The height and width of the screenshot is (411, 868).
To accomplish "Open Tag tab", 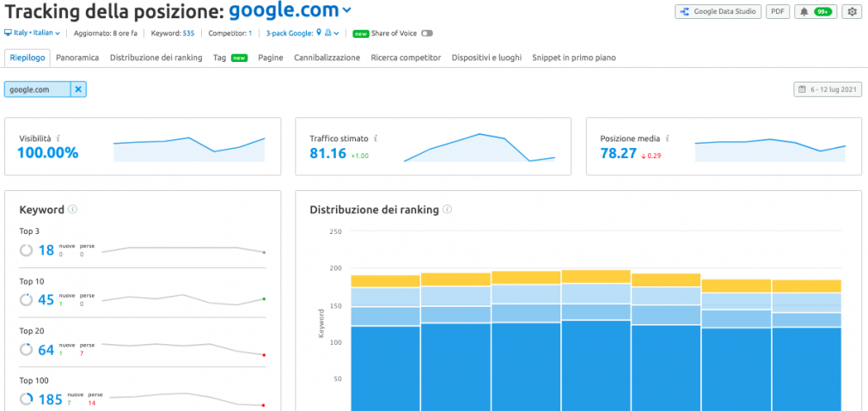I will [218, 58].
